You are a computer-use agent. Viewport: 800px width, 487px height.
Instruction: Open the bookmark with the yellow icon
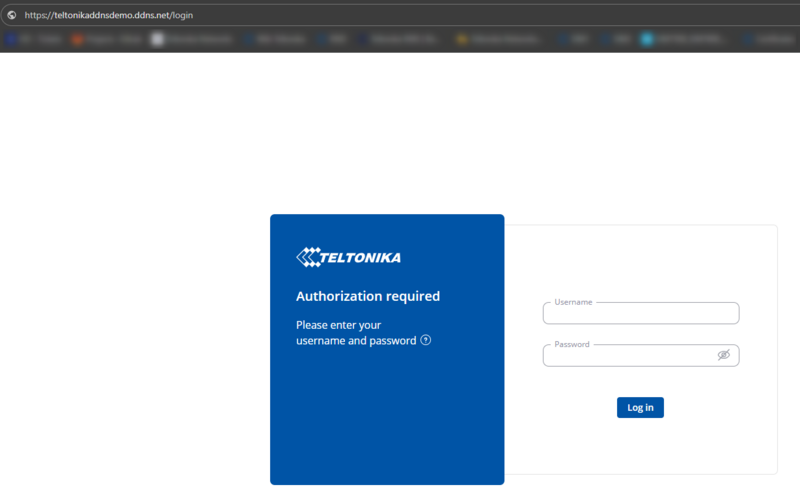[462, 40]
